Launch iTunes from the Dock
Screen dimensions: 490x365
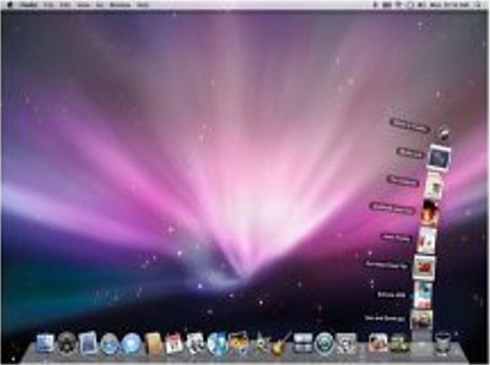(x=217, y=344)
